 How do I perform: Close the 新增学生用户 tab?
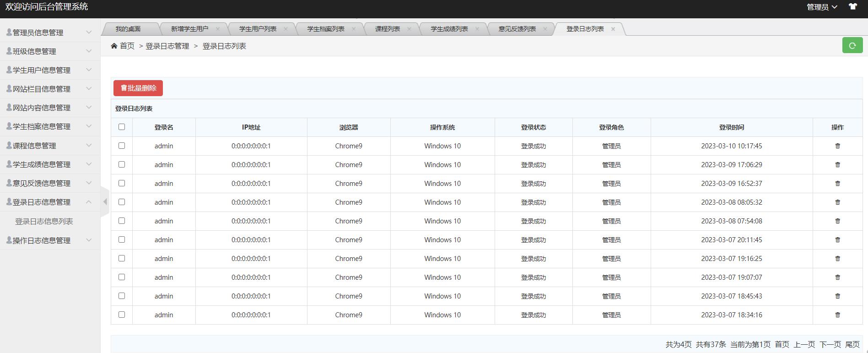[218, 29]
